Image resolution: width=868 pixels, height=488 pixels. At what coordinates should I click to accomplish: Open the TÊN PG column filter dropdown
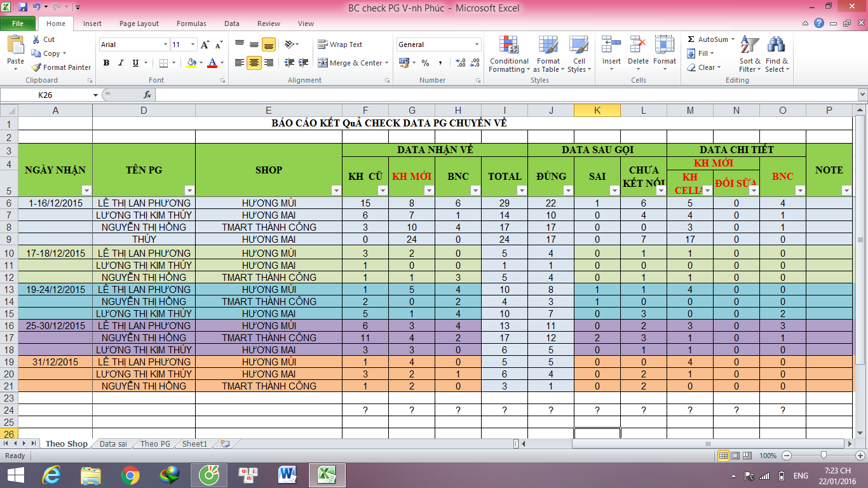pyautogui.click(x=189, y=191)
